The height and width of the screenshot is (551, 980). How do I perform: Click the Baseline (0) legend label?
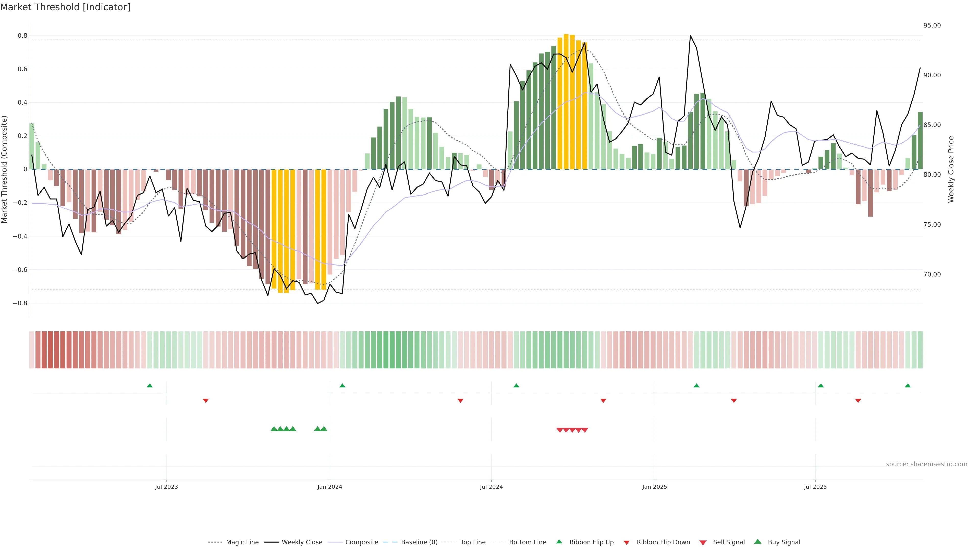pyautogui.click(x=419, y=542)
